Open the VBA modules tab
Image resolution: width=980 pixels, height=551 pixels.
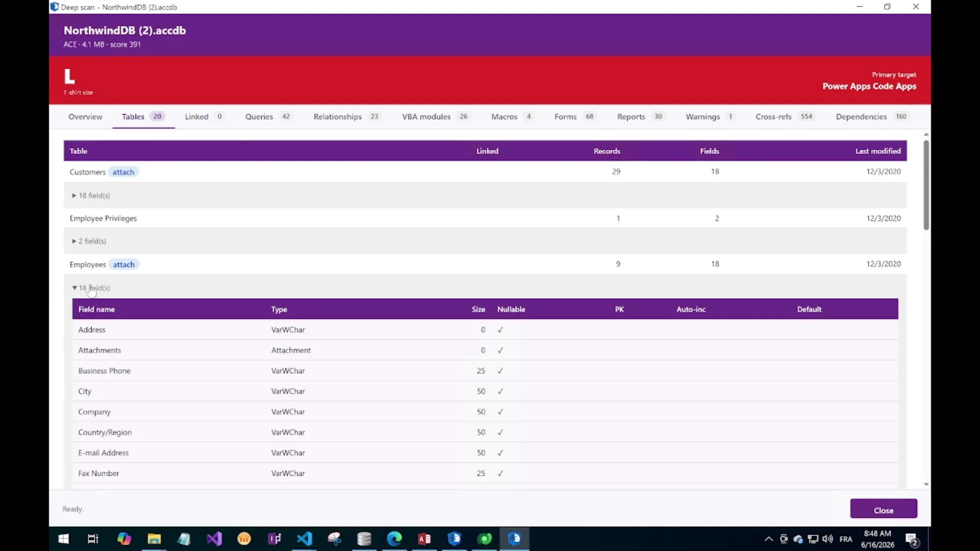pos(435,117)
